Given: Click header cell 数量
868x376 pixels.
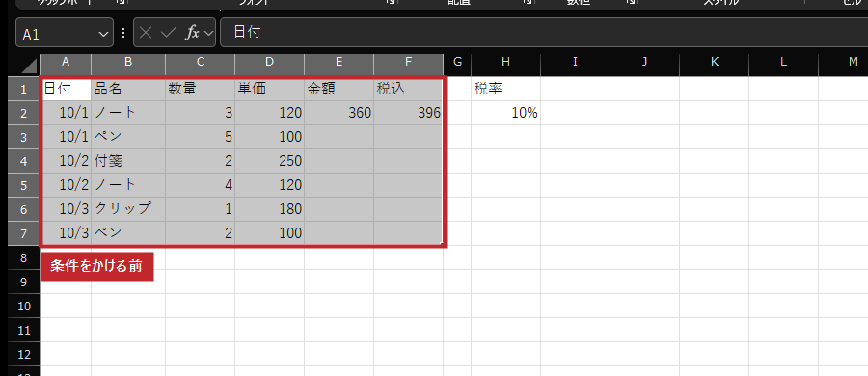Looking at the screenshot, I should (x=201, y=89).
